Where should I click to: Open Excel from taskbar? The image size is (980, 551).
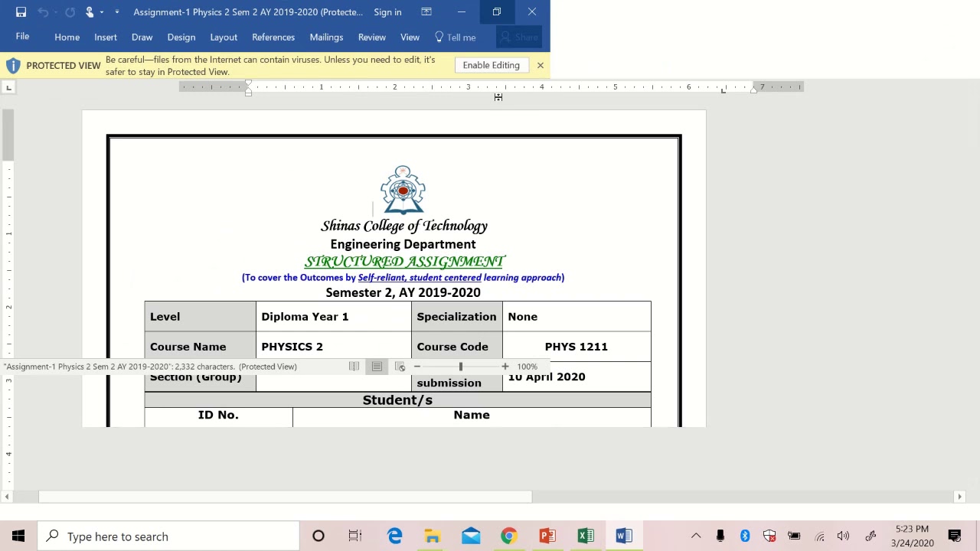(586, 536)
